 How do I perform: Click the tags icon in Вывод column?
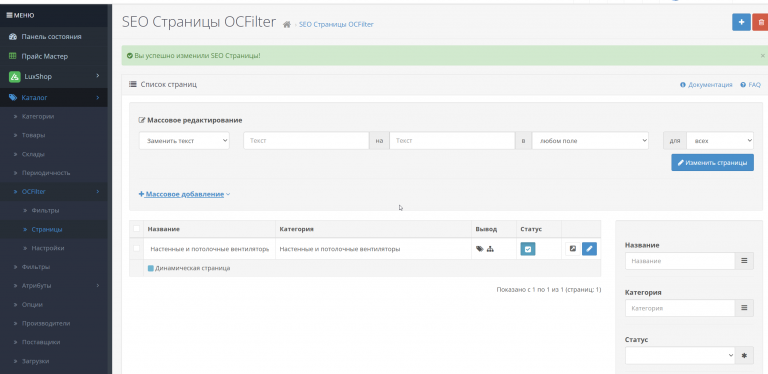coord(480,249)
